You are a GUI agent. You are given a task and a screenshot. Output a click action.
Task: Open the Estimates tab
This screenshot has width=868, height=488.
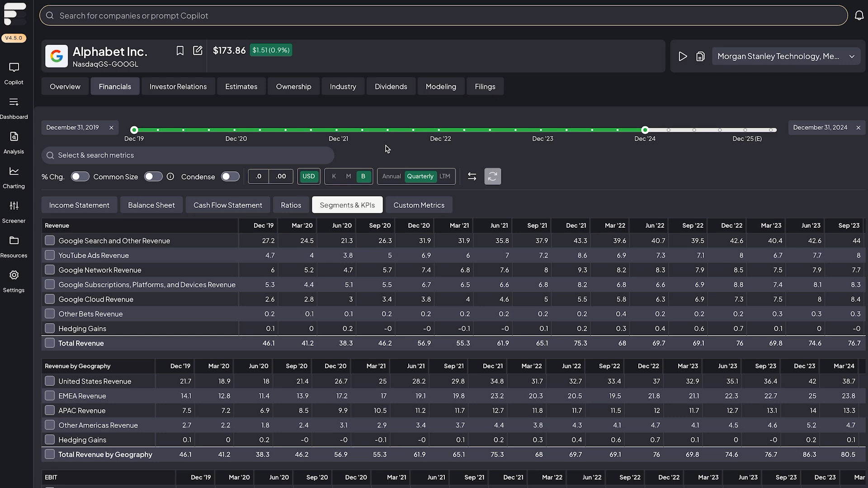241,87
